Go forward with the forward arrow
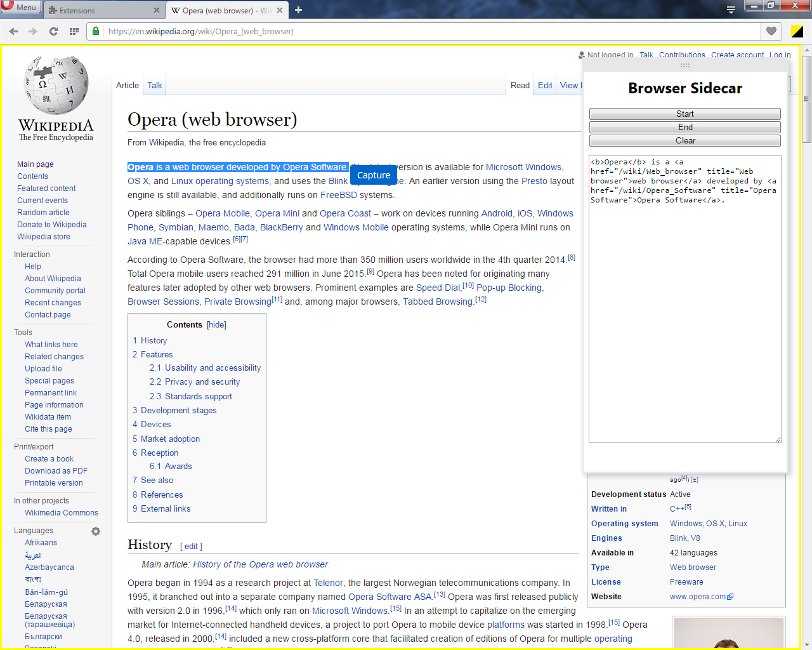 (33, 31)
